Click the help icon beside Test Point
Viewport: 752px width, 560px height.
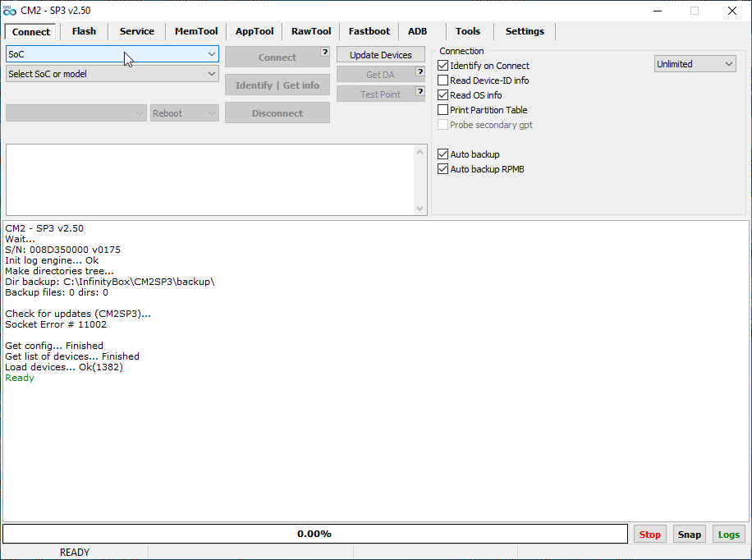click(420, 91)
